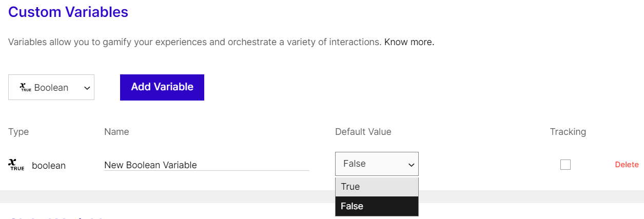
Task: Click the Boolean icon inside the type selector
Action: tap(25, 88)
